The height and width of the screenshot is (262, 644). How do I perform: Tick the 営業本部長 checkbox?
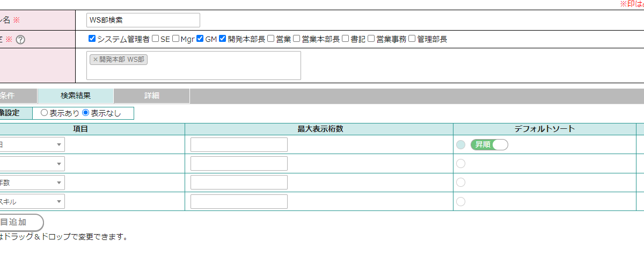coord(297,39)
